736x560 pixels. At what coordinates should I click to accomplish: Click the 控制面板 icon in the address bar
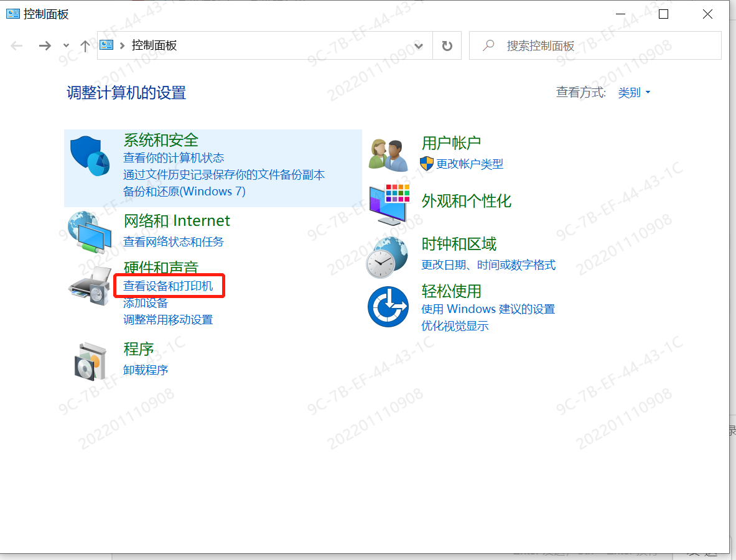click(x=105, y=45)
